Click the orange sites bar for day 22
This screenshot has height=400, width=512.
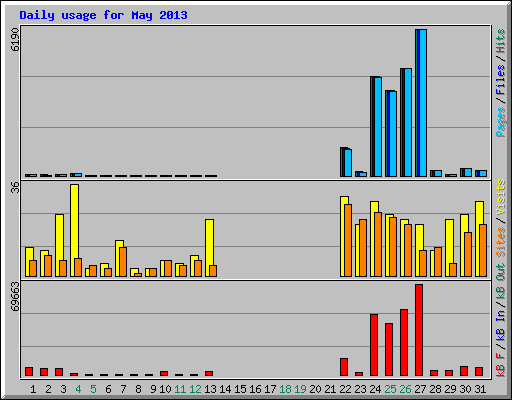tap(348, 241)
